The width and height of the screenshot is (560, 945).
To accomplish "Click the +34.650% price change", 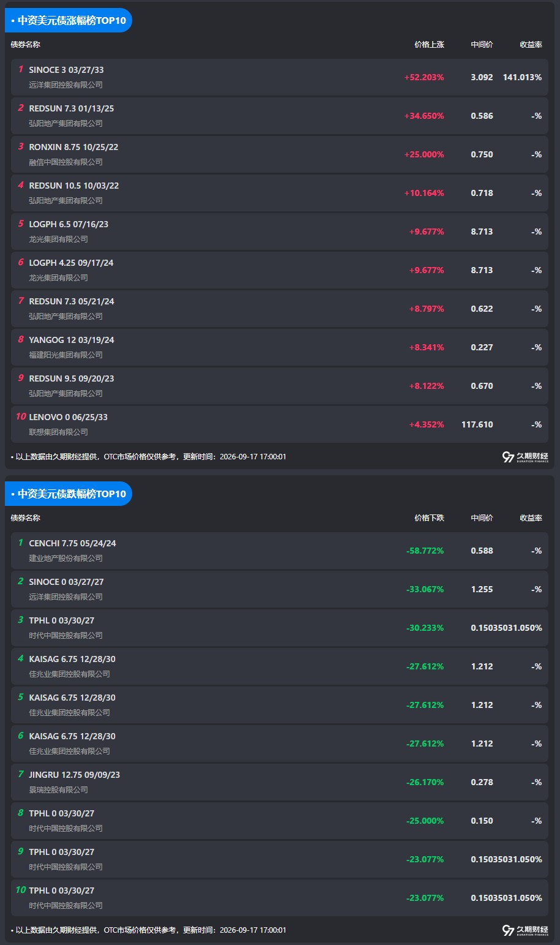I will point(424,116).
